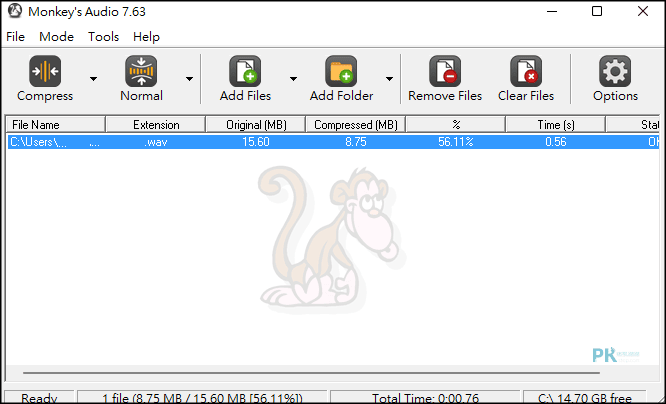
Task: Click the .wav extension cell
Action: coord(155,142)
